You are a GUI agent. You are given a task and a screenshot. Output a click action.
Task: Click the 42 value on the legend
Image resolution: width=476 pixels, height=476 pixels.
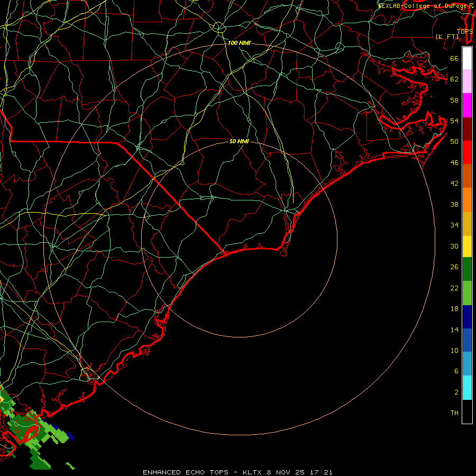[x=454, y=184]
